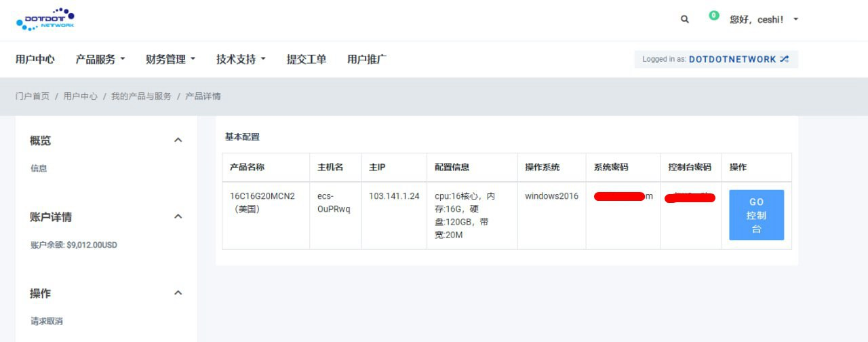Click the main IP 103.141.1.24 cell
This screenshot has width=868, height=342.
[394, 196]
